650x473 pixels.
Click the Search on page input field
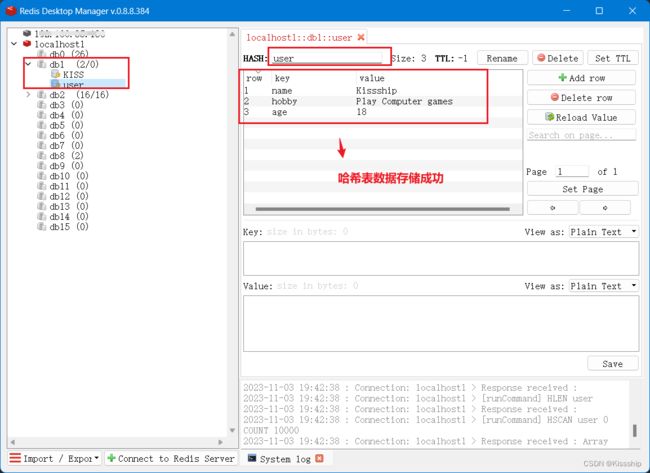(x=582, y=135)
